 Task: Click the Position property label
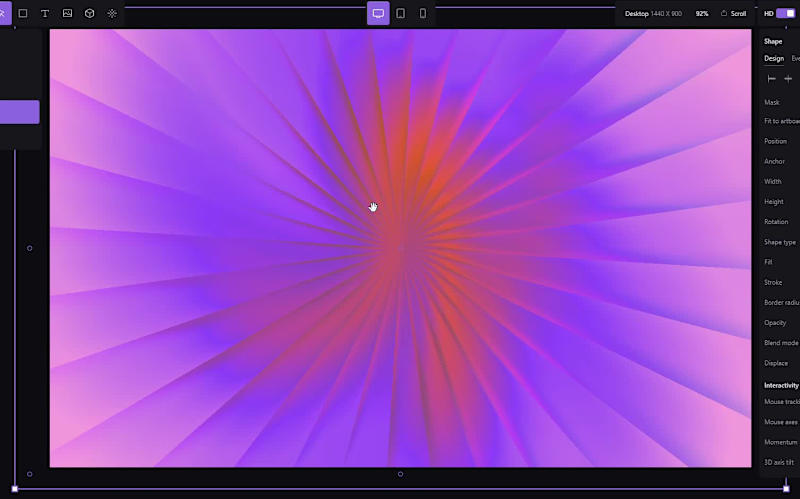click(x=776, y=141)
